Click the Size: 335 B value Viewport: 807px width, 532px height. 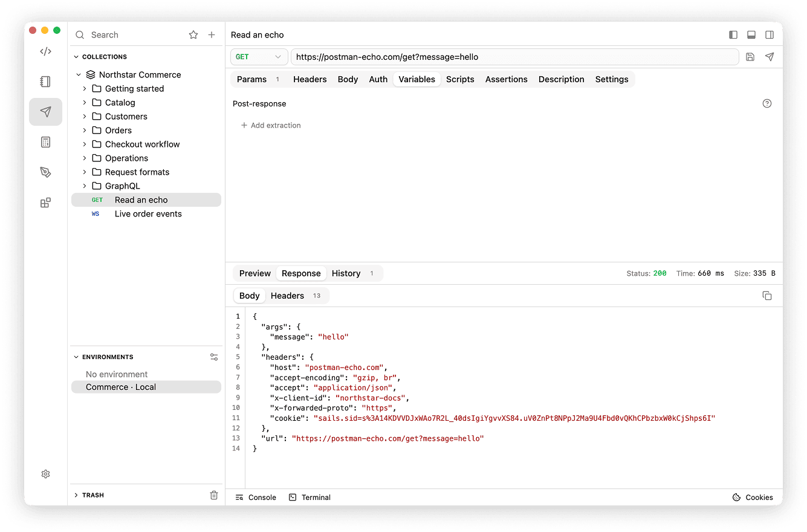click(x=754, y=273)
